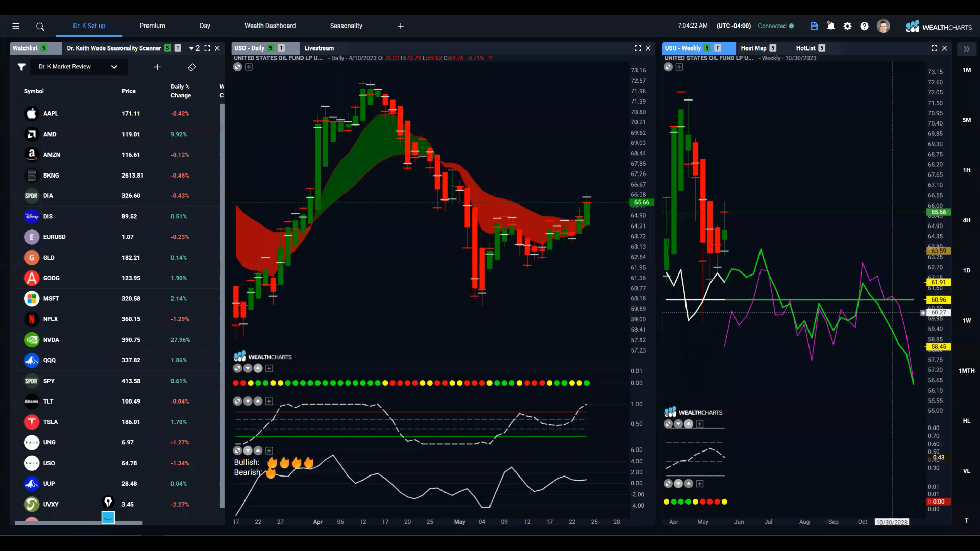Open the HotList tab
Viewport: 980px width, 551px height.
pos(806,48)
